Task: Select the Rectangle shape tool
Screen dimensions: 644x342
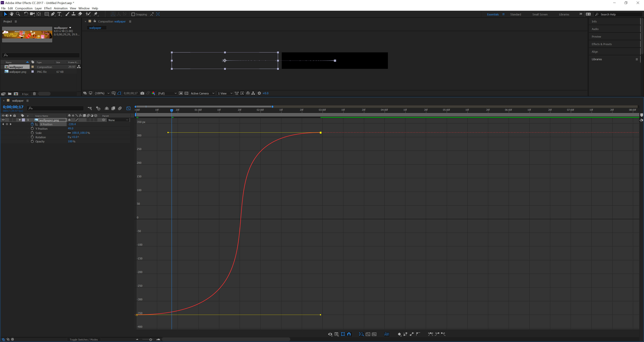Action: click(x=46, y=14)
